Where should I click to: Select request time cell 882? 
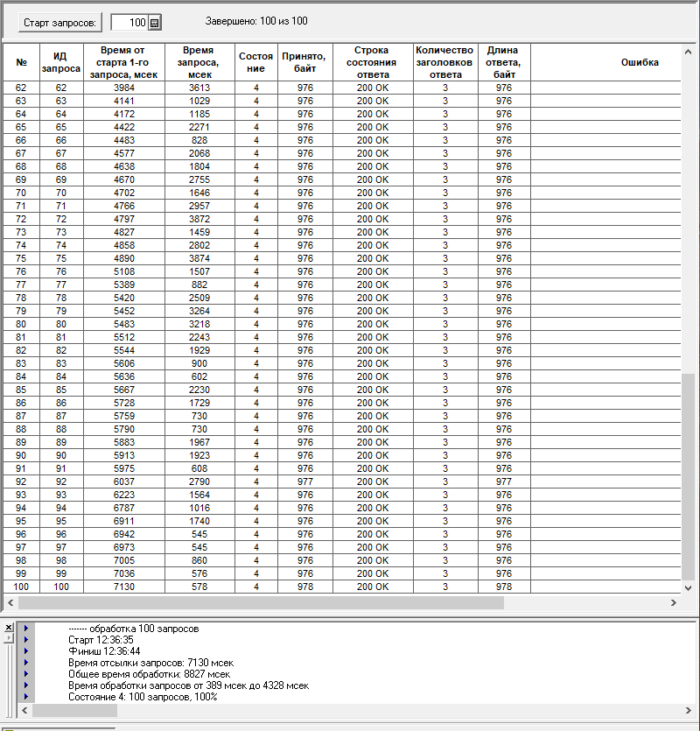[199, 285]
